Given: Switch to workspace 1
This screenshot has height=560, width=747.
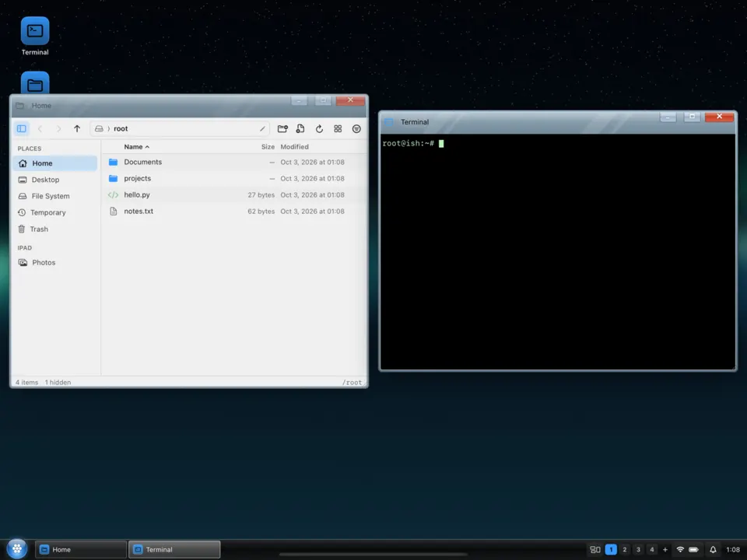Looking at the screenshot, I should 611,550.
